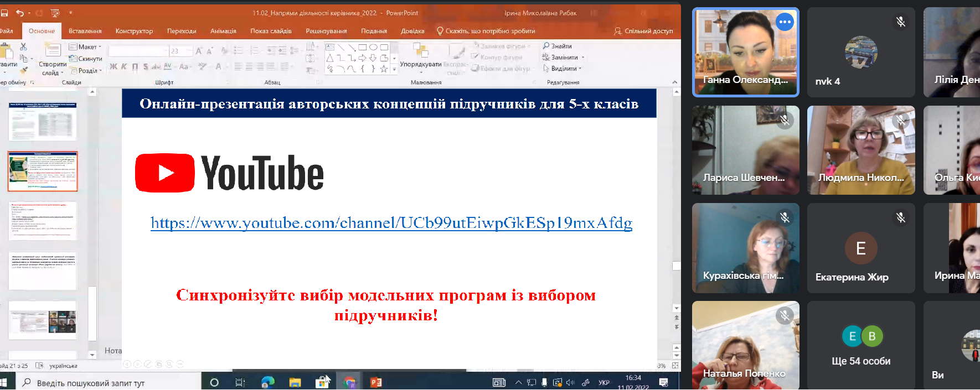Pick the triangle shape in the gallery
Image resolution: width=980 pixels, height=390 pixels.
point(330,58)
